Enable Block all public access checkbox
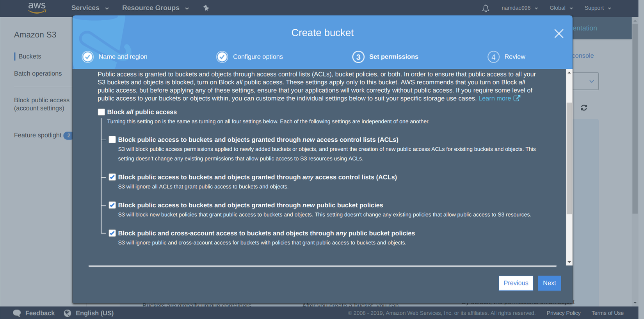 click(101, 112)
